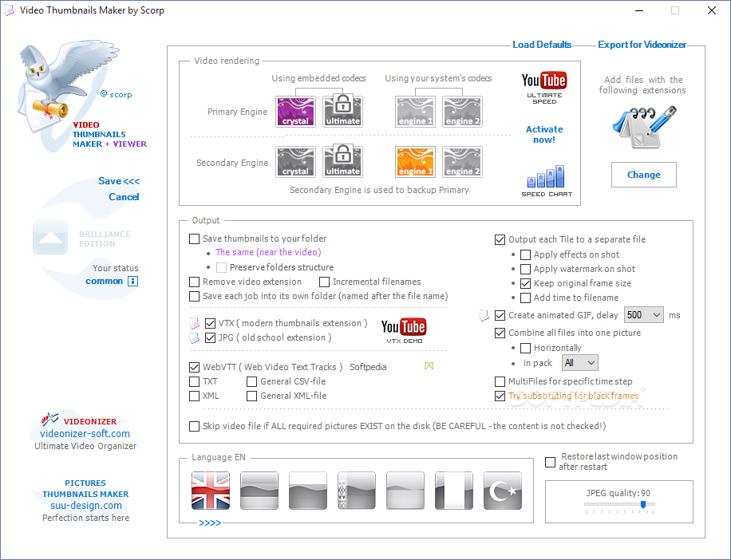Click Save <<< to save settings

tap(119, 181)
